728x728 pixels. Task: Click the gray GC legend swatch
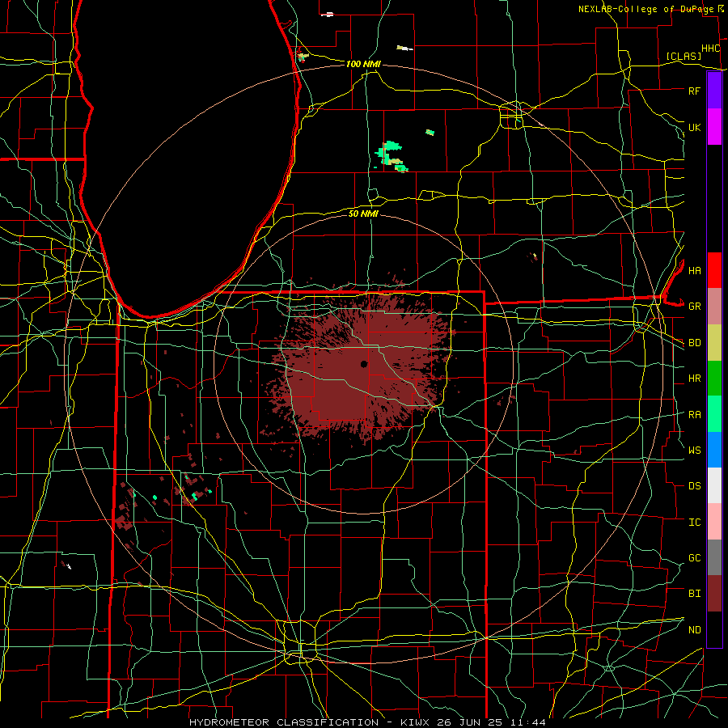714,557
